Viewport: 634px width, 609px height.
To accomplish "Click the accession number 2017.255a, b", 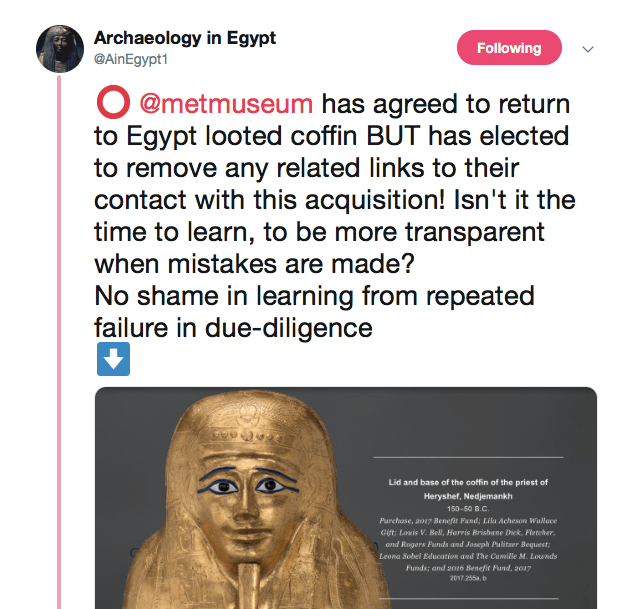I will tap(468, 578).
